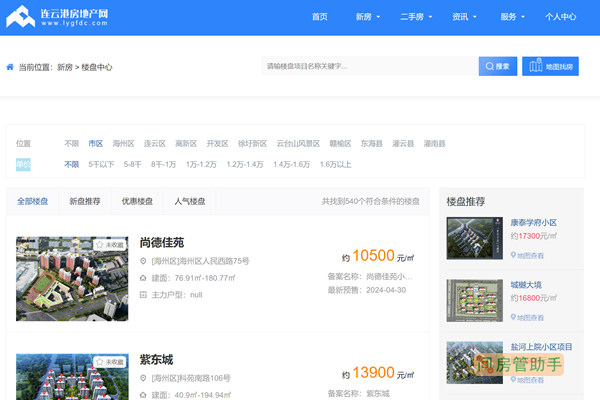Filter price by 5-8千
The width and height of the screenshot is (600, 400).
pyautogui.click(x=132, y=165)
